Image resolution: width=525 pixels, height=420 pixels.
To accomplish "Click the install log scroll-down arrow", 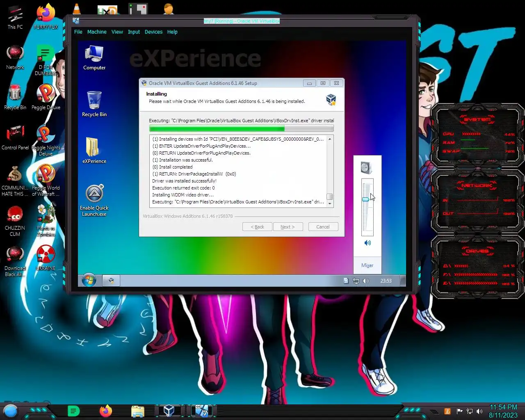I will (x=330, y=204).
